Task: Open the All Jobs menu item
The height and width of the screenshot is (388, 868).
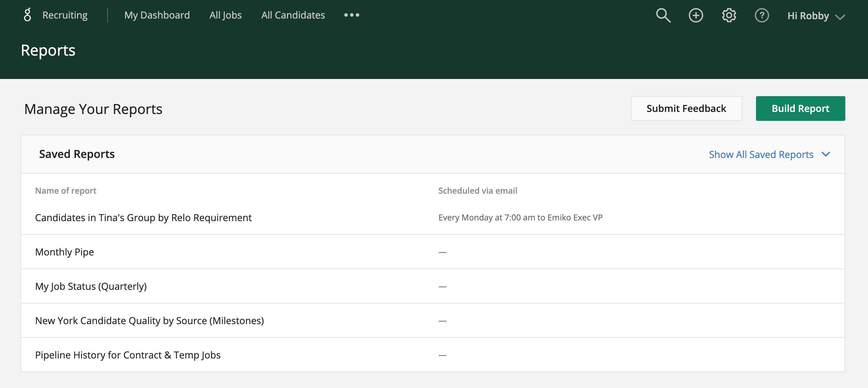Action: tap(225, 15)
